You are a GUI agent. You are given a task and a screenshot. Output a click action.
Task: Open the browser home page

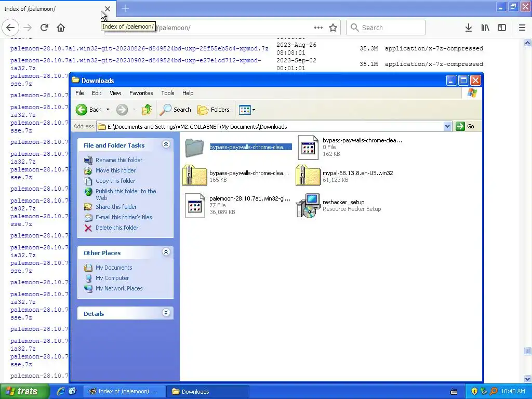(61, 28)
